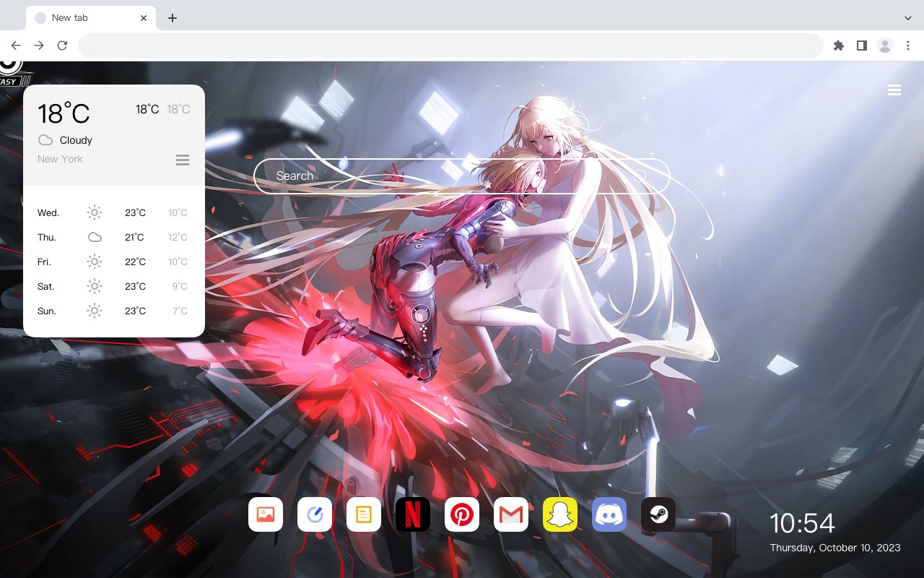
Task: Select the Fri. forecast row
Action: pyautogui.click(x=114, y=262)
